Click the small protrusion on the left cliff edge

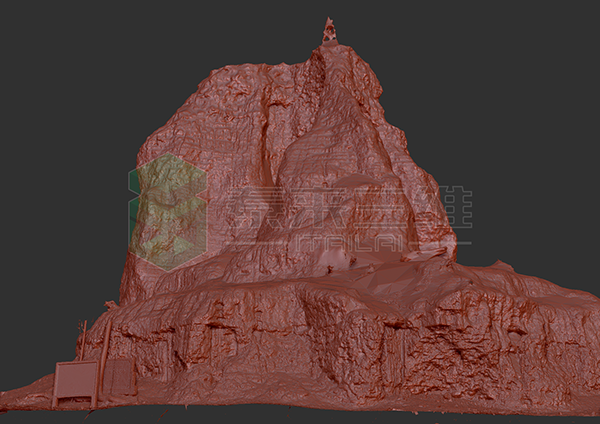click(x=111, y=304)
